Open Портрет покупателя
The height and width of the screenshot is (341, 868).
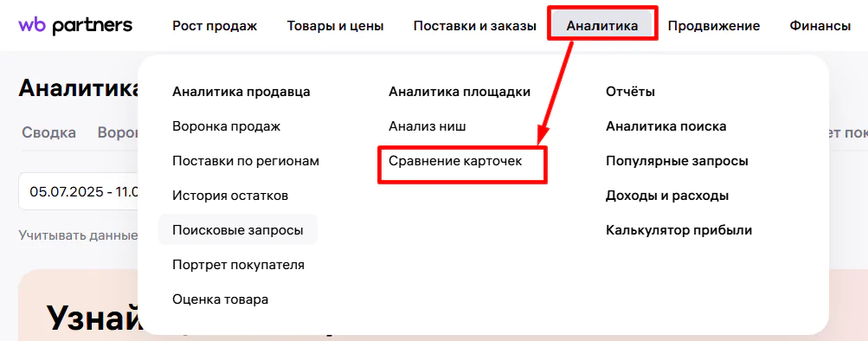pos(239,265)
